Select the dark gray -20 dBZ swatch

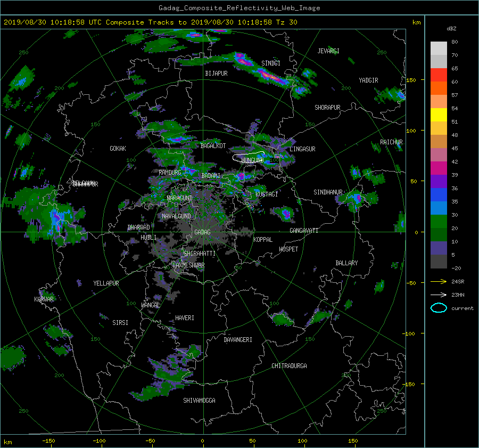[x=439, y=261]
